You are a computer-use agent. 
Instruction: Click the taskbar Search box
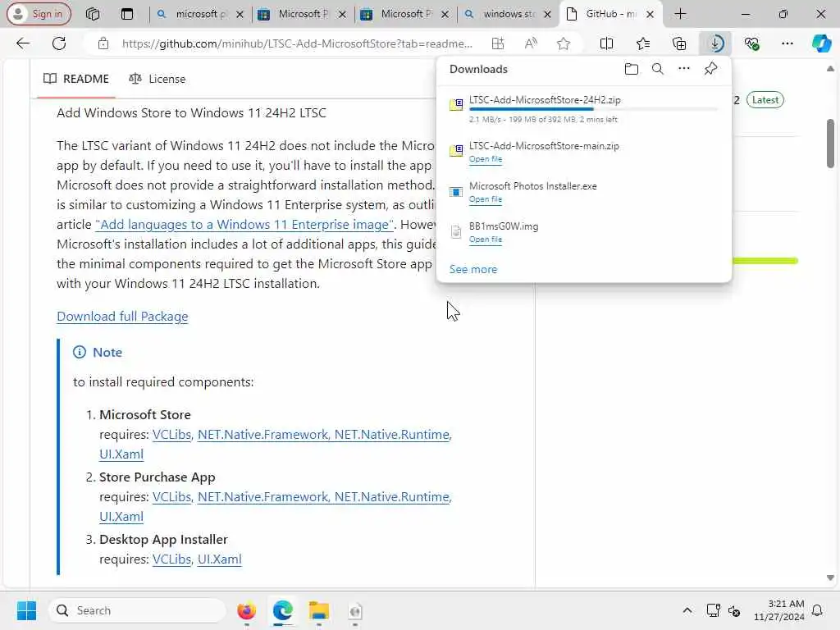click(137, 610)
